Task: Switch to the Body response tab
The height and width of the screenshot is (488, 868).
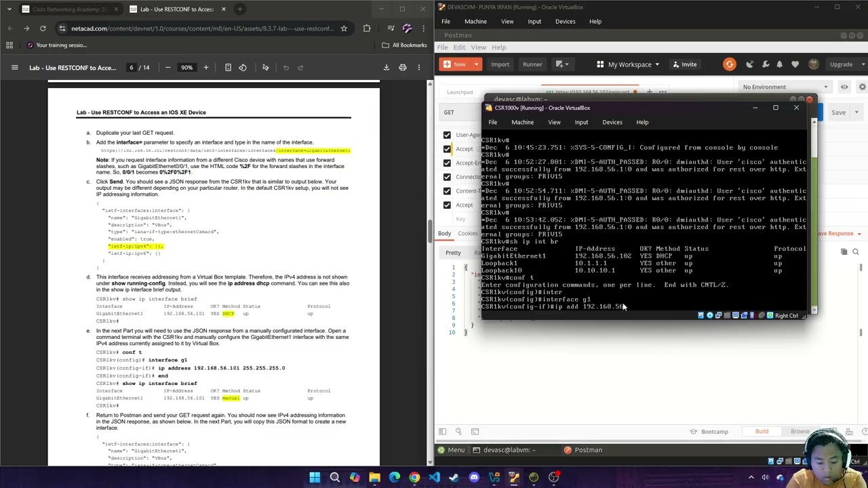Action: (x=444, y=233)
